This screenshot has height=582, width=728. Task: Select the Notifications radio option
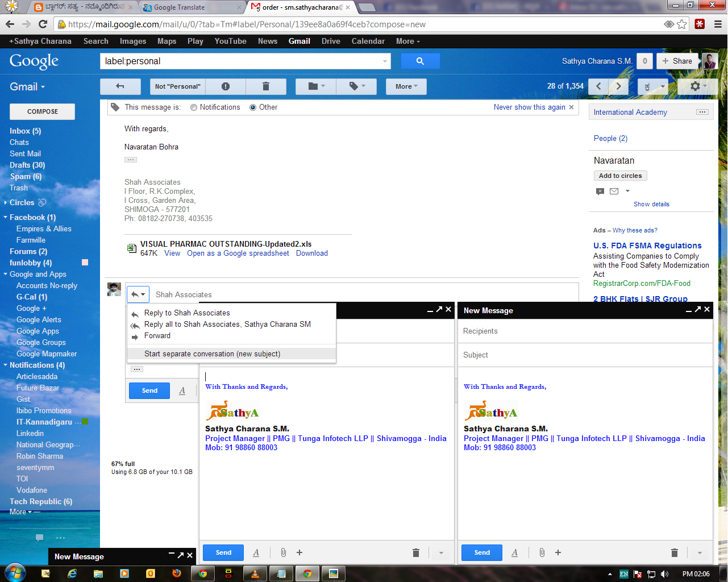194,107
